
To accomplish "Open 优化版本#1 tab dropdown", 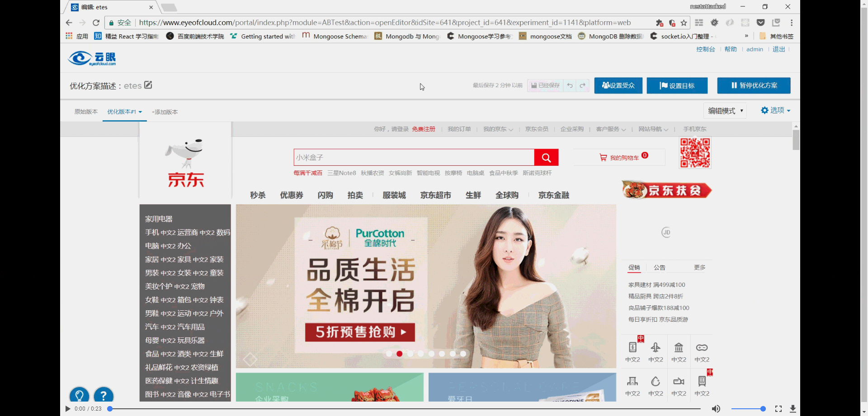I will click(125, 112).
